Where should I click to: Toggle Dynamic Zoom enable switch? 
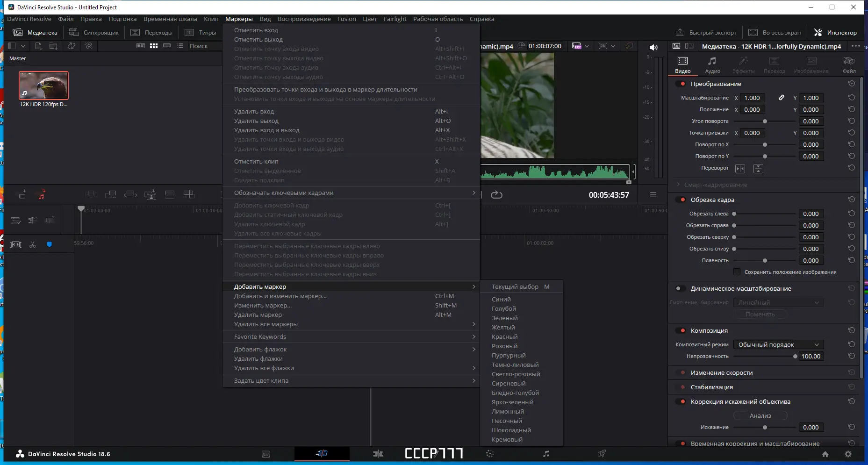pos(680,288)
